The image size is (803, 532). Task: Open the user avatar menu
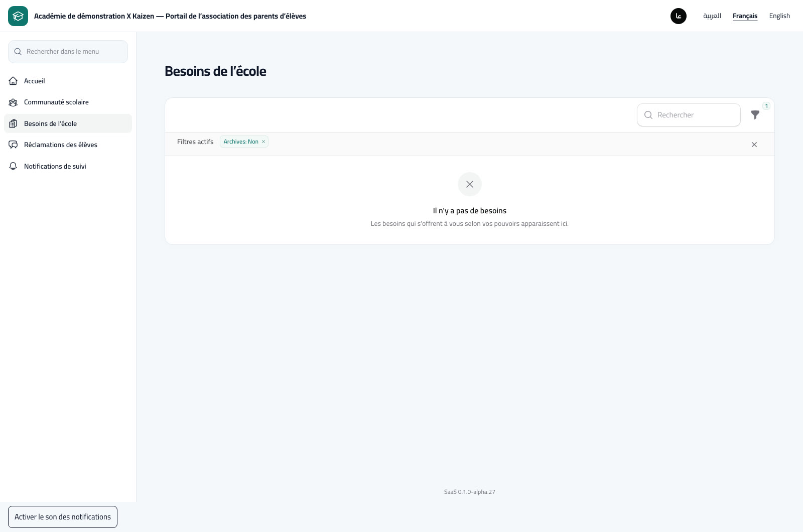point(679,16)
